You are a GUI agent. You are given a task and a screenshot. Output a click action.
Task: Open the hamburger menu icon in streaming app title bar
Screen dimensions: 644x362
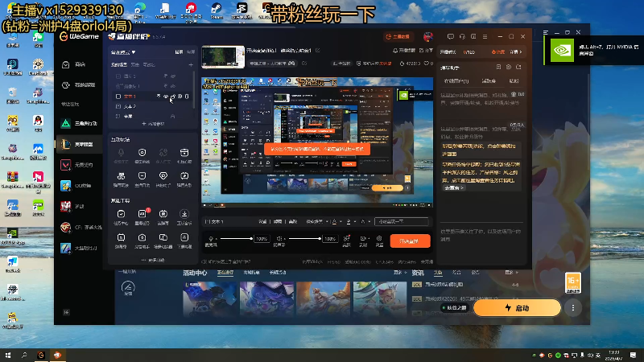485,36
